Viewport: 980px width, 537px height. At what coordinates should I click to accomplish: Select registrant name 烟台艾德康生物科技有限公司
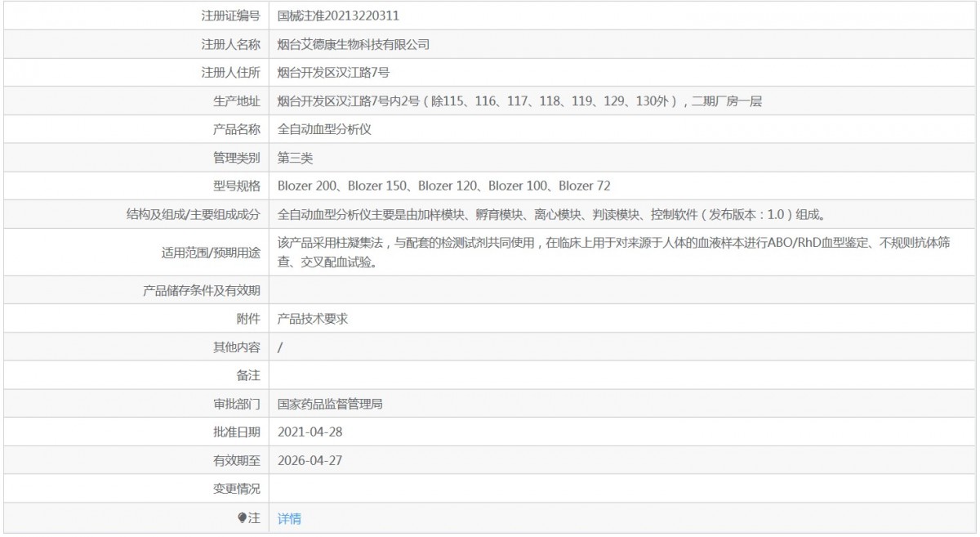(x=354, y=44)
